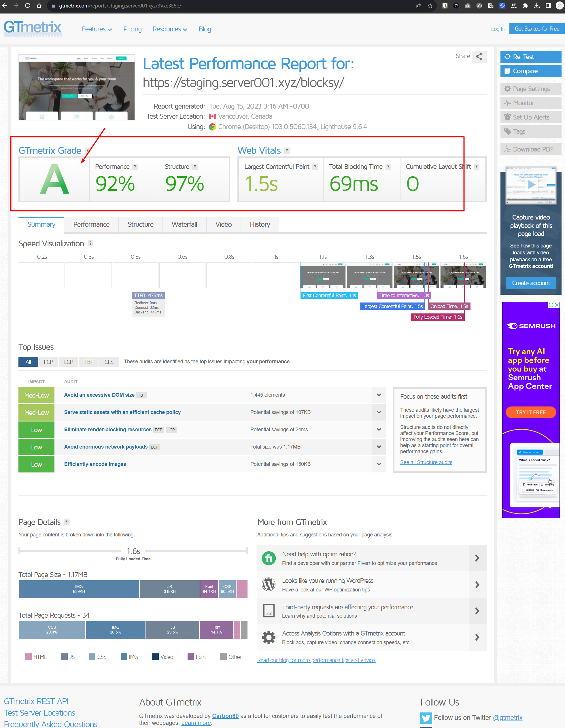Click the 3rd-party requests icon
The height and width of the screenshot is (728, 565).
269,611
